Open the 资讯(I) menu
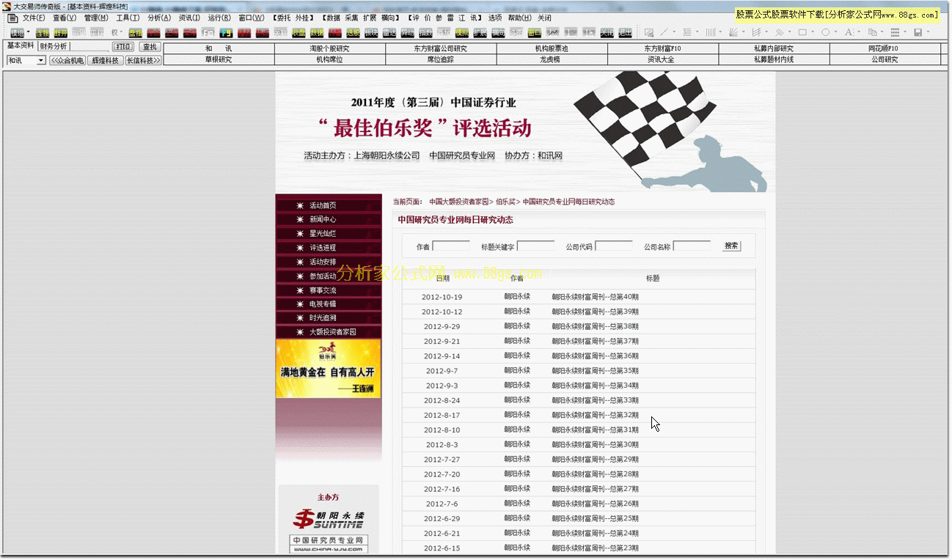 pyautogui.click(x=189, y=18)
